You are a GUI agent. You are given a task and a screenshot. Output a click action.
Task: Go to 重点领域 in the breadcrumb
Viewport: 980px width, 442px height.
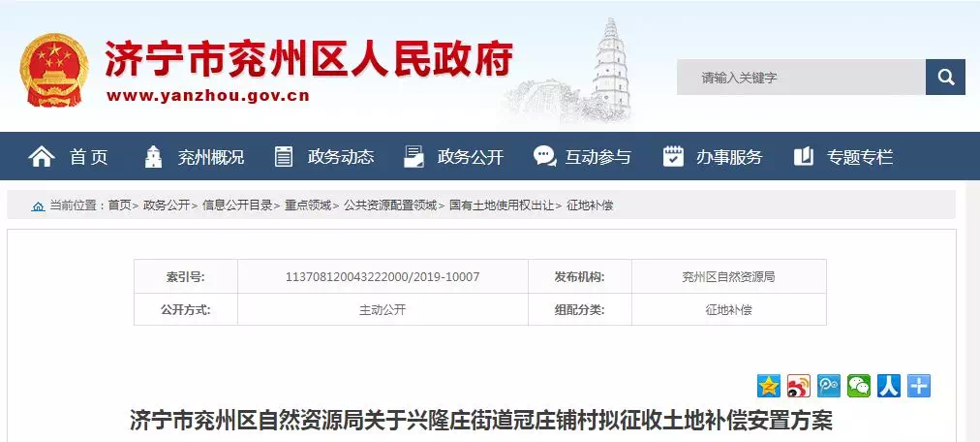tap(308, 205)
